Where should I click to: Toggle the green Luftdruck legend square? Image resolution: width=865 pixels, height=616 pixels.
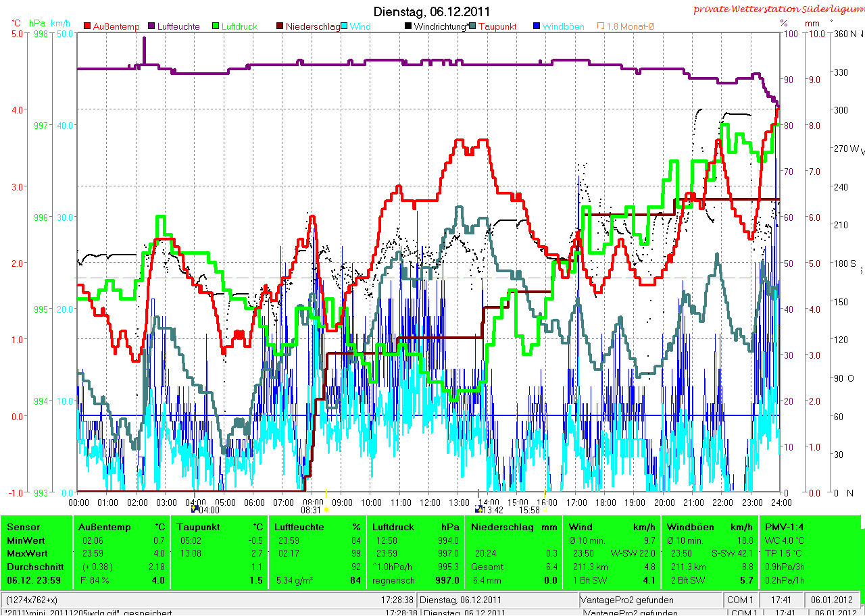click(x=216, y=26)
